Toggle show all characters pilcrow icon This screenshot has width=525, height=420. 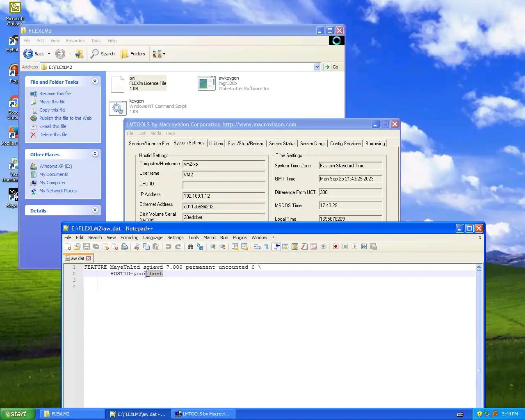click(x=266, y=247)
